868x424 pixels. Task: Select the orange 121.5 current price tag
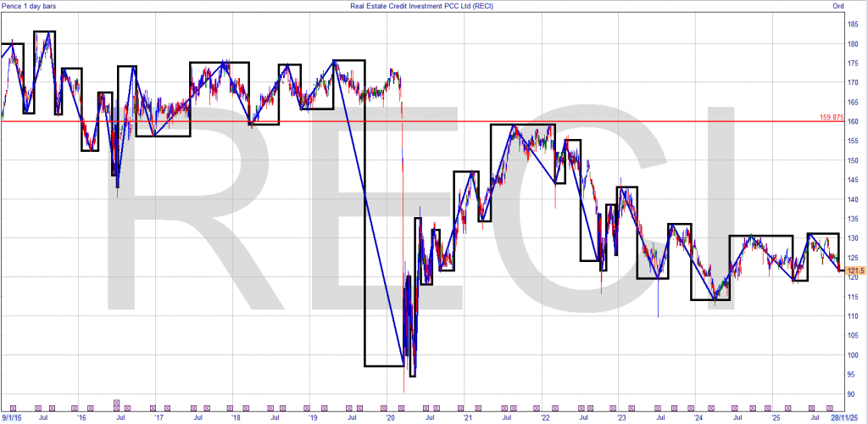pos(855,270)
